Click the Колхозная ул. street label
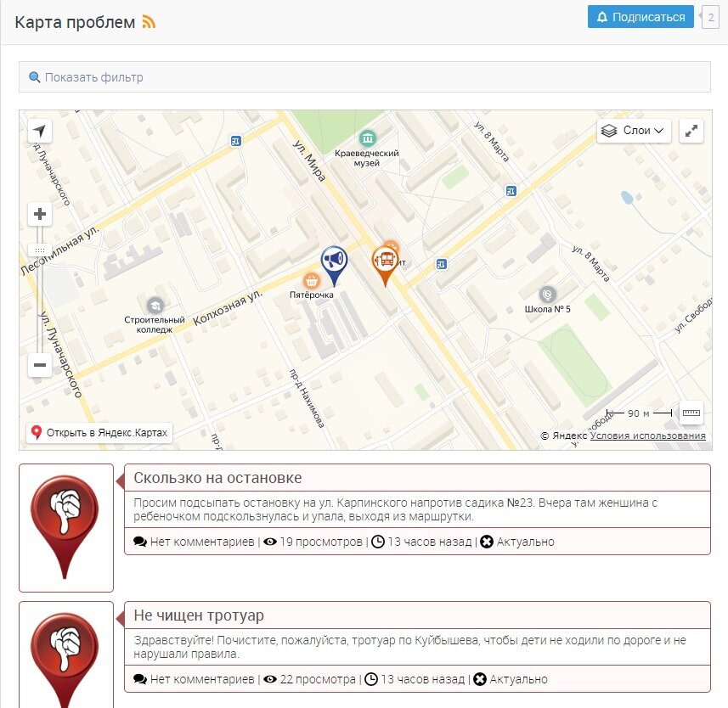 pos(228,308)
